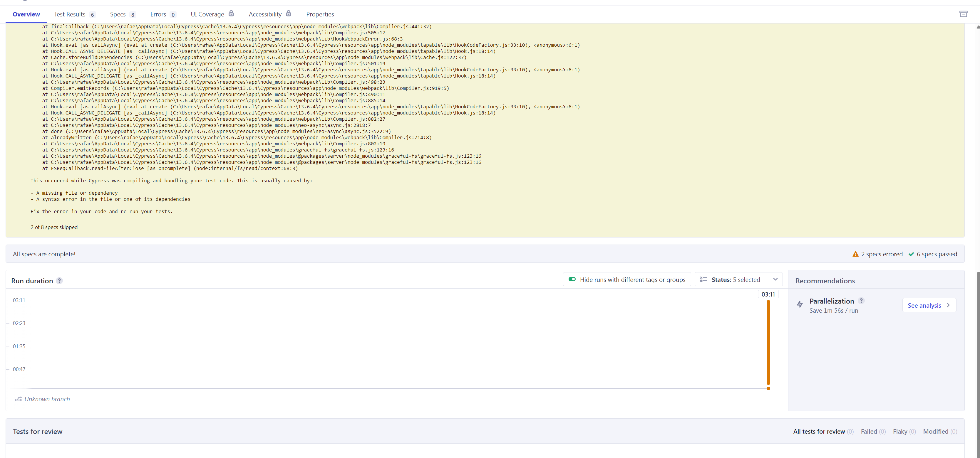Image resolution: width=980 pixels, height=458 pixels.
Task: Click the UI Coverage lock icon
Action: [231, 14]
